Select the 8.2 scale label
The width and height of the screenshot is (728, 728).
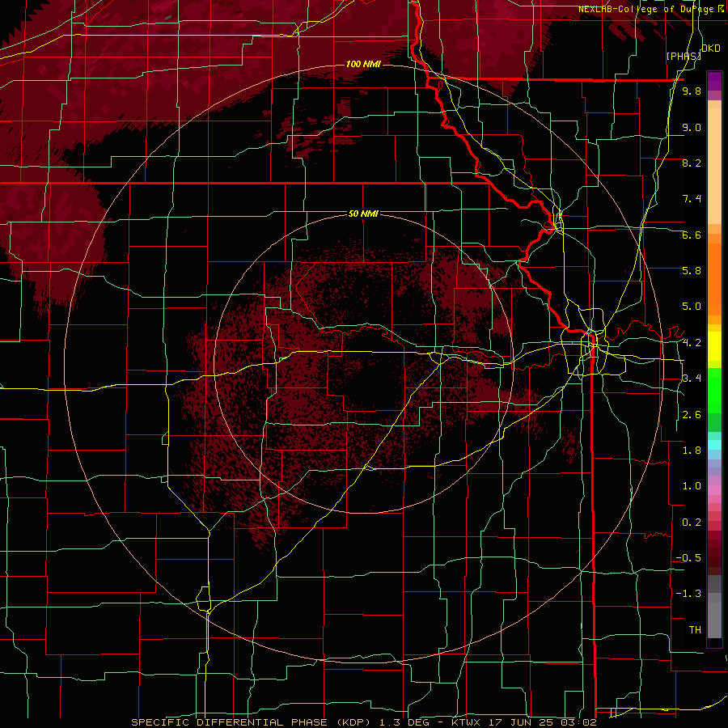(692, 163)
